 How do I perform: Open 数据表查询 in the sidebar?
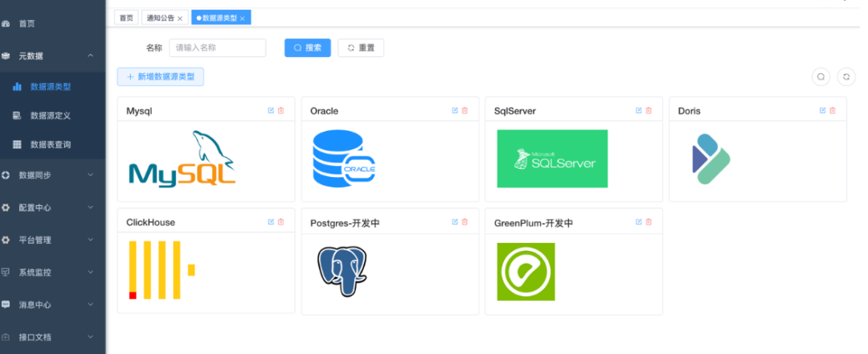pos(52,145)
